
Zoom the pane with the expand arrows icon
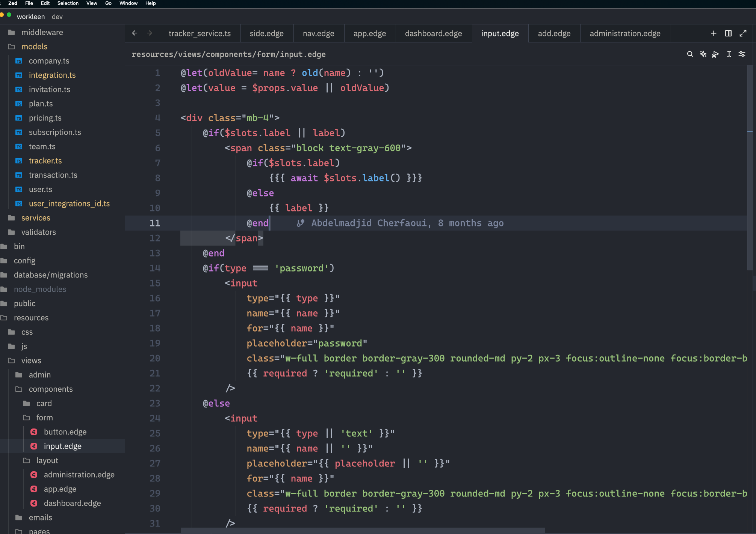[x=743, y=33]
